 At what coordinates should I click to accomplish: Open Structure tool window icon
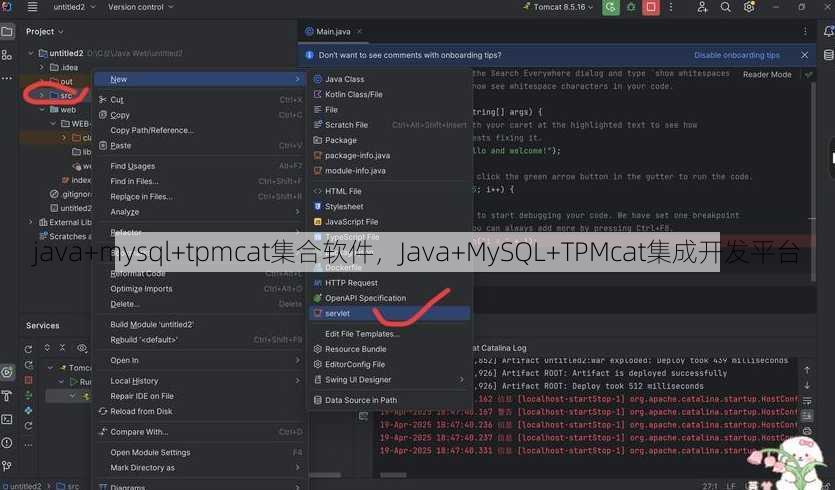(x=7, y=55)
